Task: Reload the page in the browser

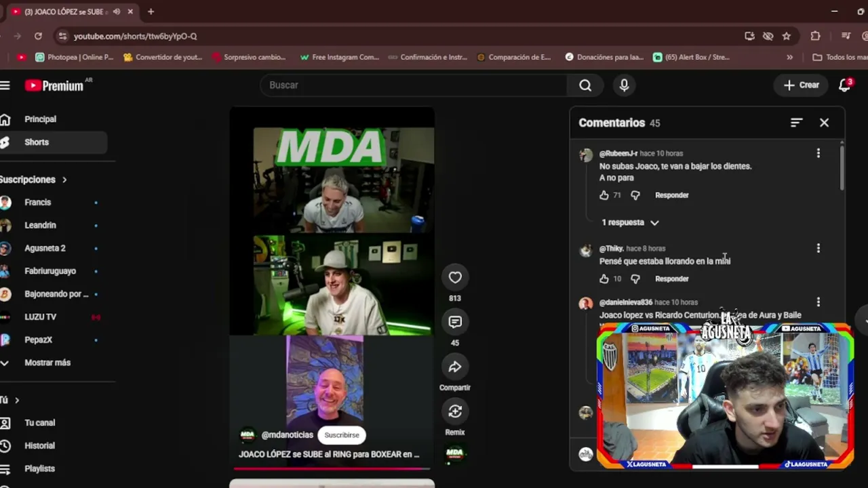Action: 38,36
